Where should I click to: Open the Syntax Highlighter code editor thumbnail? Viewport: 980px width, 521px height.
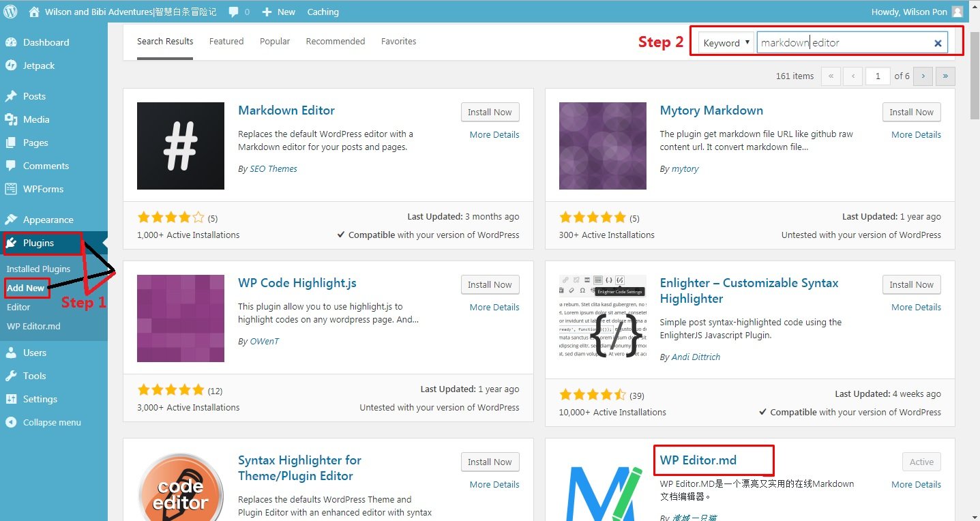coord(181,487)
